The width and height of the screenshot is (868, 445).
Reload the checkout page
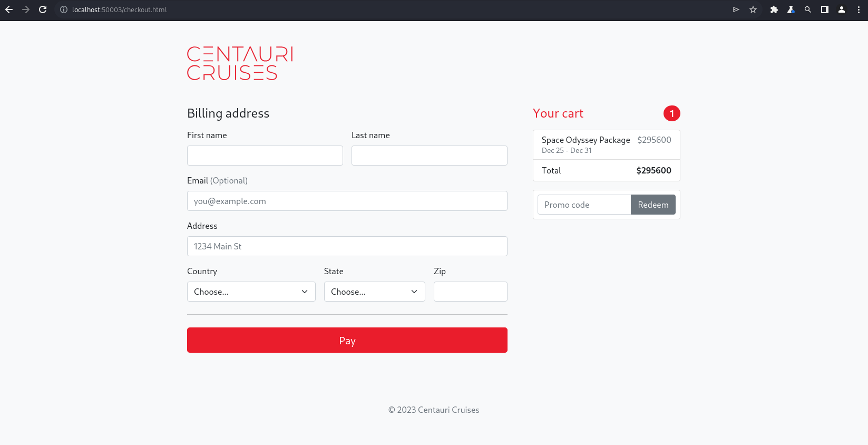click(x=43, y=9)
